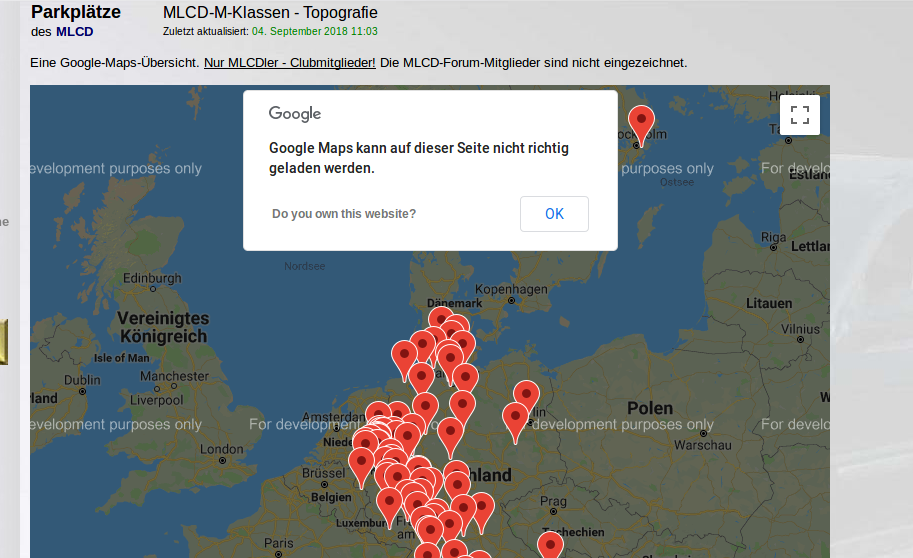Click the 'MLCD-M-Klassen - Topografie' heading
The height and width of the screenshot is (558, 913).
click(x=270, y=12)
